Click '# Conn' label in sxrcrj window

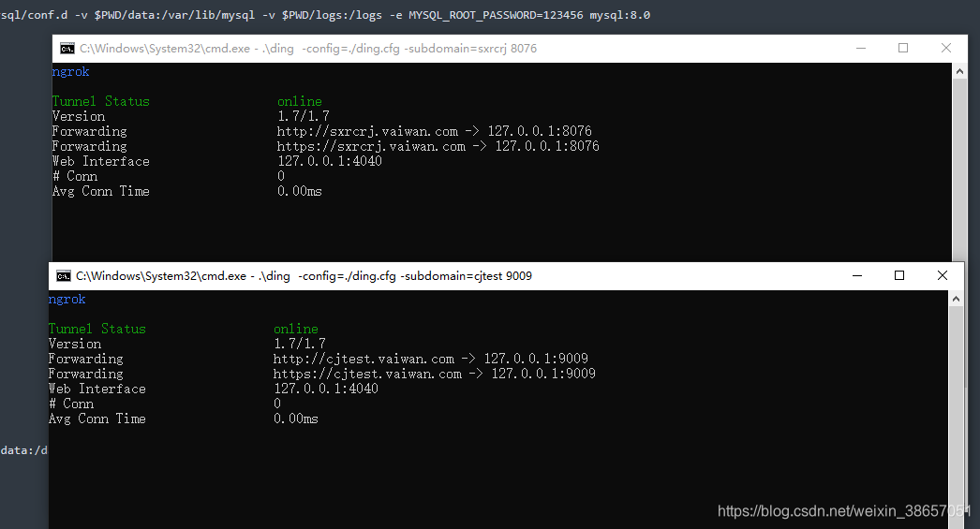(75, 176)
